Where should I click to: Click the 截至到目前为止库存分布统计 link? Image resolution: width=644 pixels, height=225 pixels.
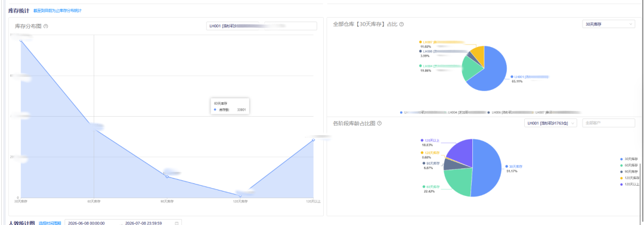click(x=57, y=11)
